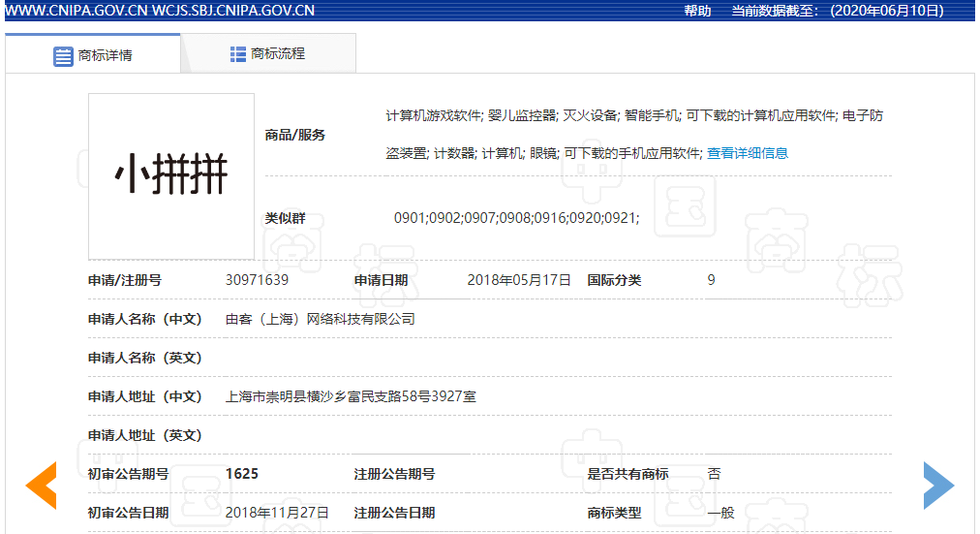
Task: Click the 商品/服务 label
Action: coord(295,135)
